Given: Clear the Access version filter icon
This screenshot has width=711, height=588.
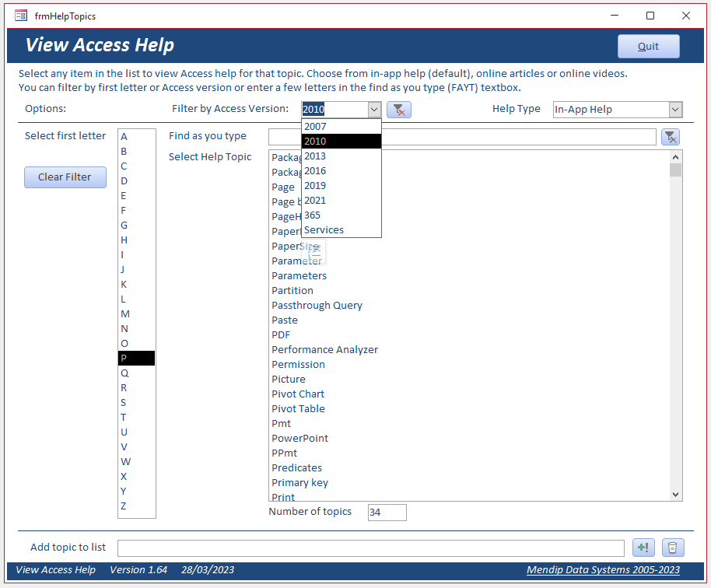Looking at the screenshot, I should pos(399,110).
